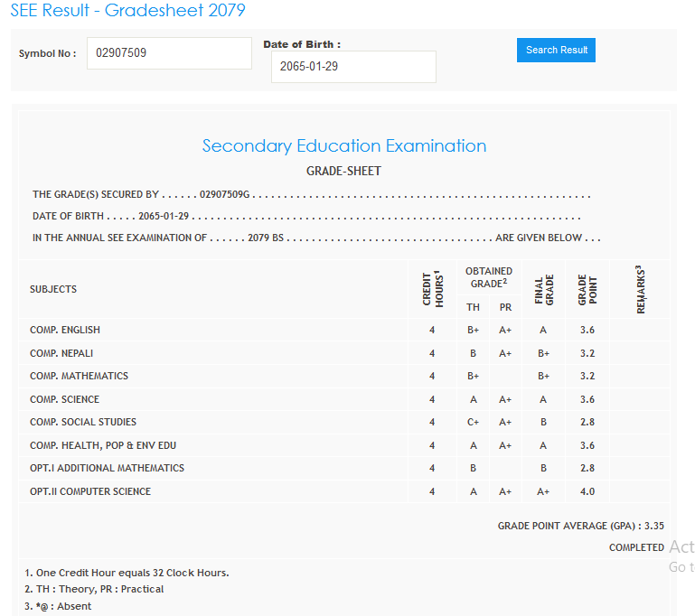The height and width of the screenshot is (616, 695).
Task: Click OPT.II COMPUTER SCIENCE subject
Action: coord(90,492)
